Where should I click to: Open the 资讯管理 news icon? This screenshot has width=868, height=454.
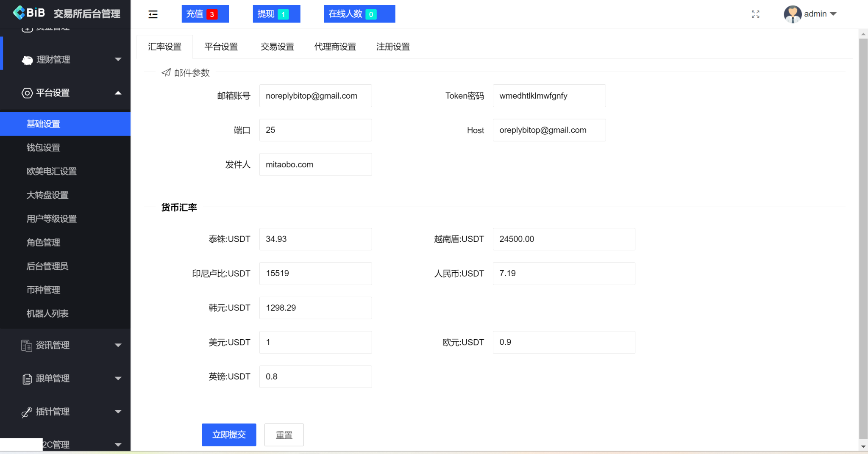pyautogui.click(x=26, y=345)
